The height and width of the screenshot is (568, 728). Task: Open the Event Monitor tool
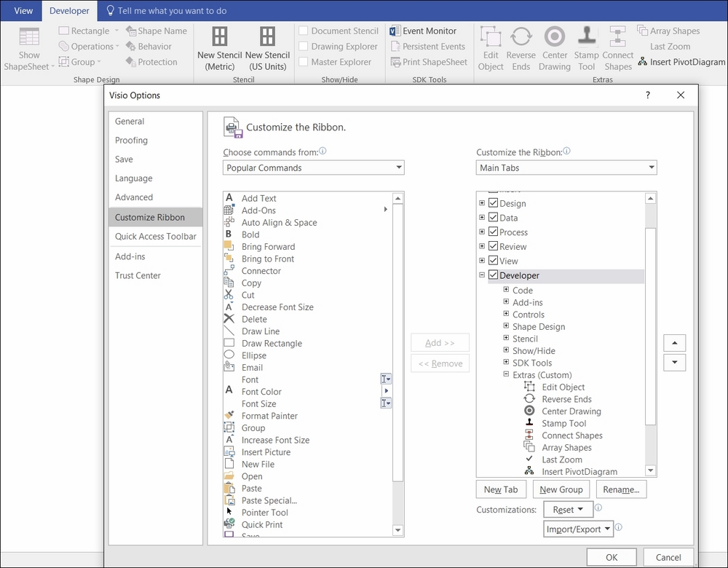pos(423,31)
